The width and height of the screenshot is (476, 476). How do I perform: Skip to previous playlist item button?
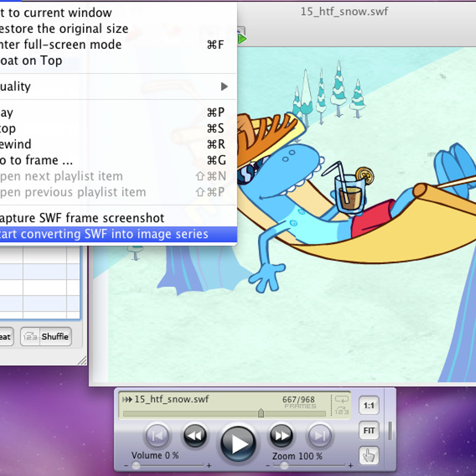pos(157,436)
